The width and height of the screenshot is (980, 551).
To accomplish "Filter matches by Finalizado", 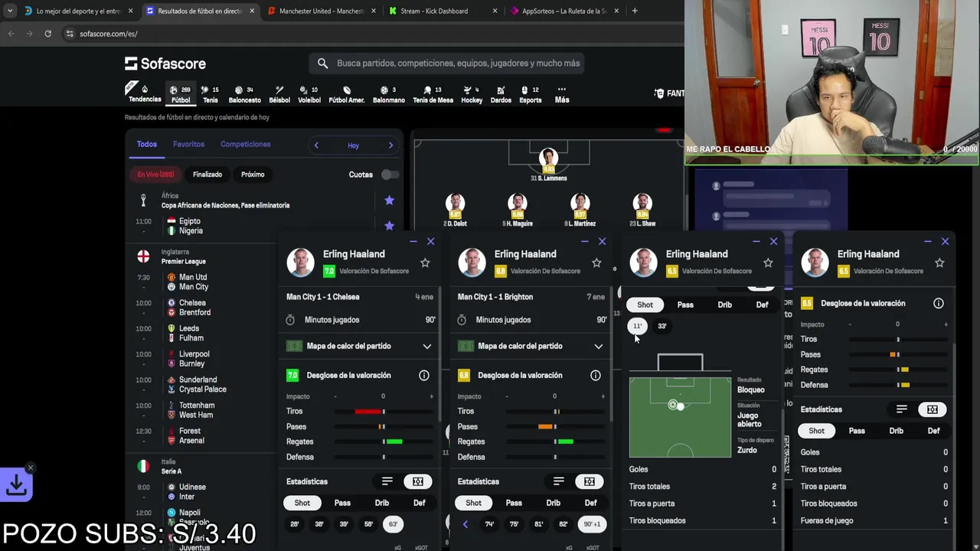I will (x=207, y=174).
